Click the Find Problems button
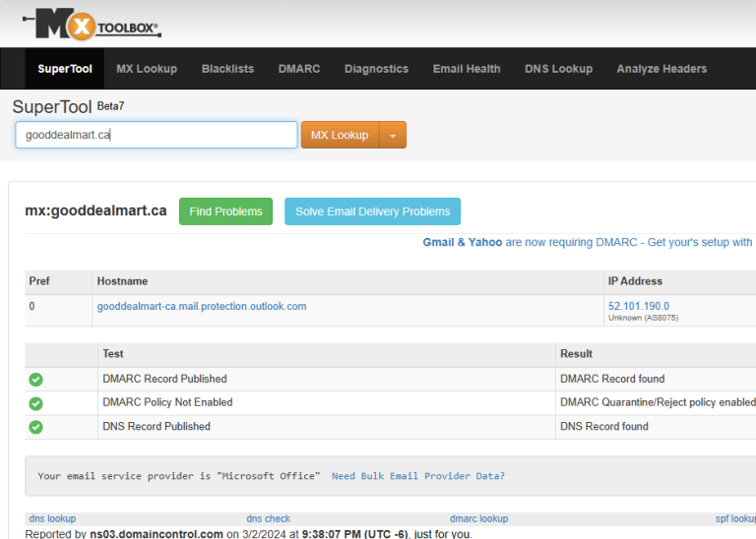 [x=225, y=211]
